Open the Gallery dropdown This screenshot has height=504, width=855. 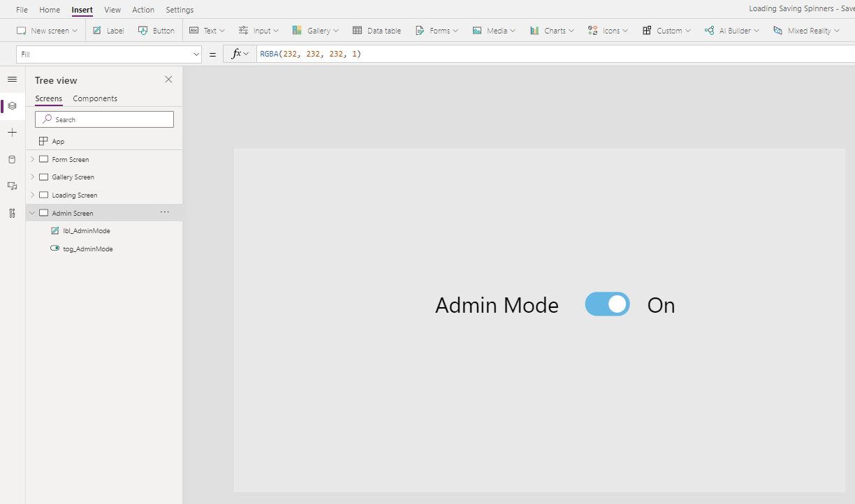point(315,30)
